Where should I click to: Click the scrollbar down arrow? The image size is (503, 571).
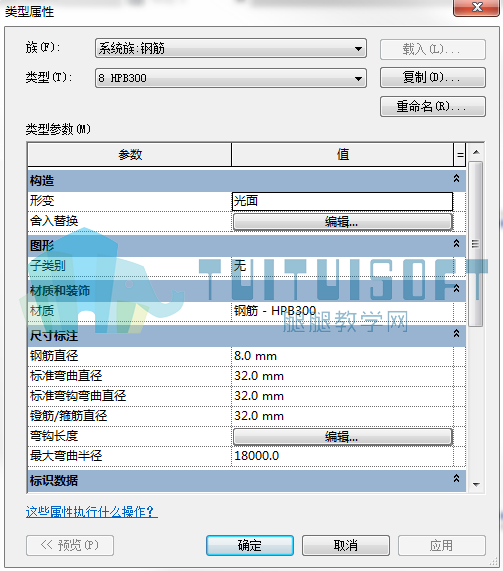(476, 484)
